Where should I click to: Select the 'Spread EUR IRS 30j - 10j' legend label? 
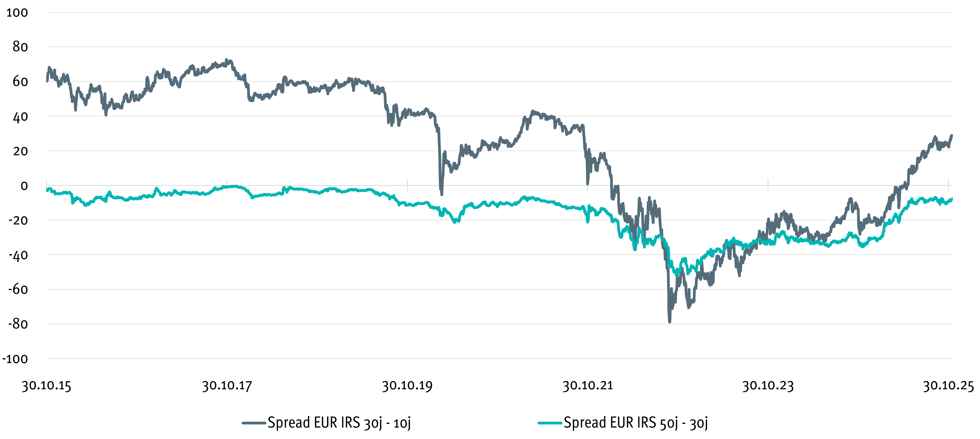point(339,423)
